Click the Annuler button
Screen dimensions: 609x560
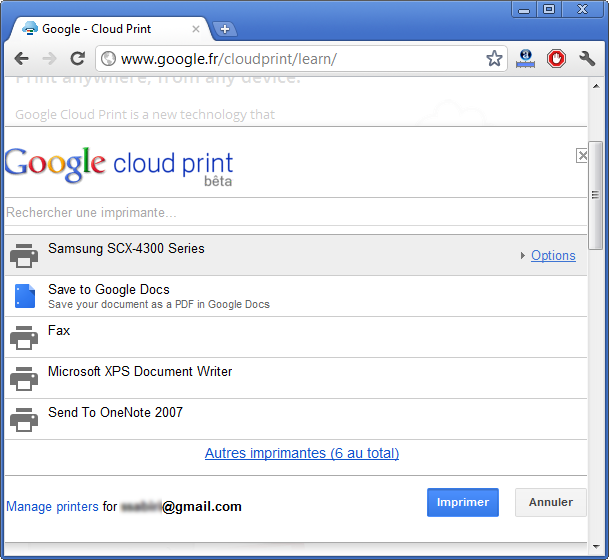coord(550,502)
